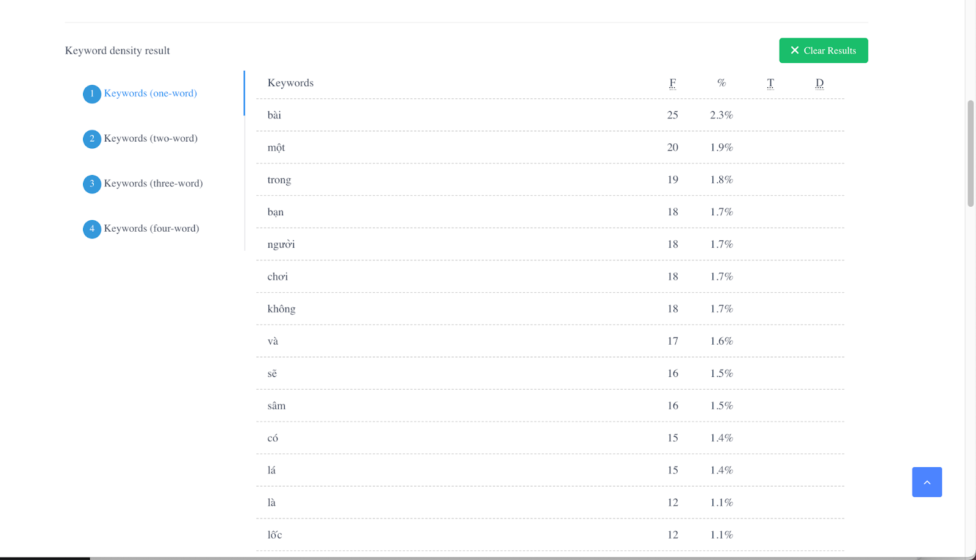Click the 1.9% density value
Image resolution: width=976 pixels, height=560 pixels.
point(721,147)
